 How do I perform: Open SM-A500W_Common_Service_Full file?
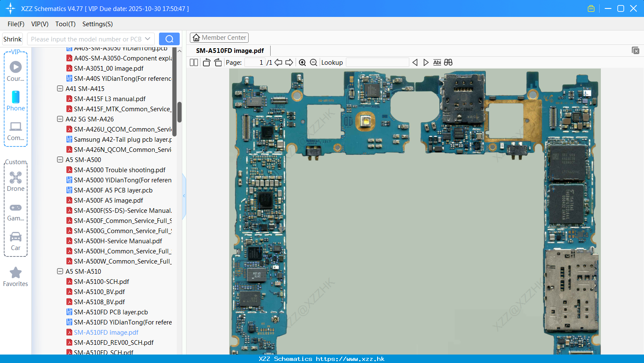coord(119,261)
